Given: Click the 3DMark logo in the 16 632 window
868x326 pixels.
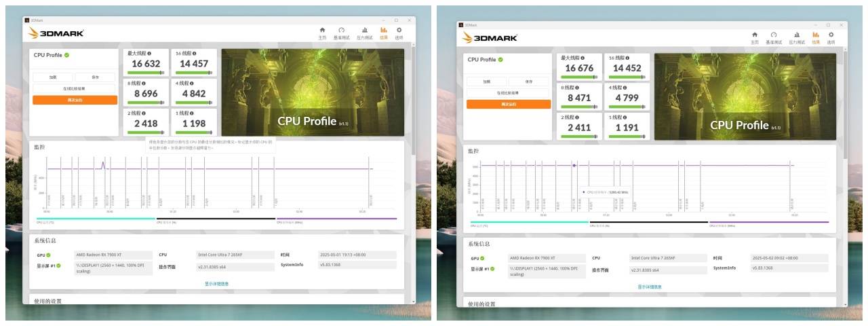Looking at the screenshot, I should tap(56, 33).
